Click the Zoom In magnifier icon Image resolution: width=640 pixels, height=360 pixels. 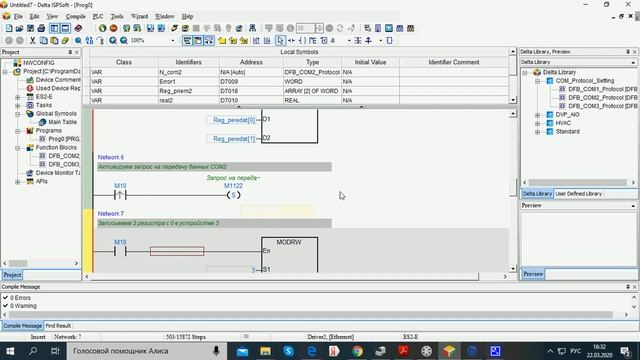pos(113,40)
